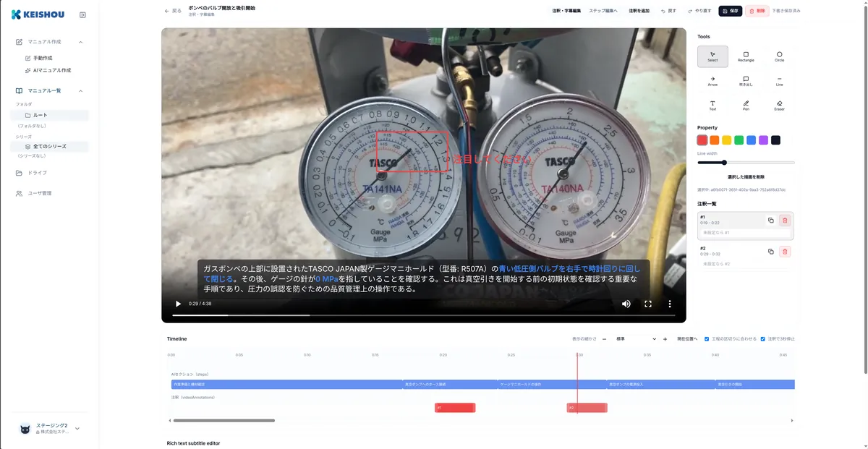The height and width of the screenshot is (449, 868).
Task: Pick the yellow color swatch
Action: 727,140
